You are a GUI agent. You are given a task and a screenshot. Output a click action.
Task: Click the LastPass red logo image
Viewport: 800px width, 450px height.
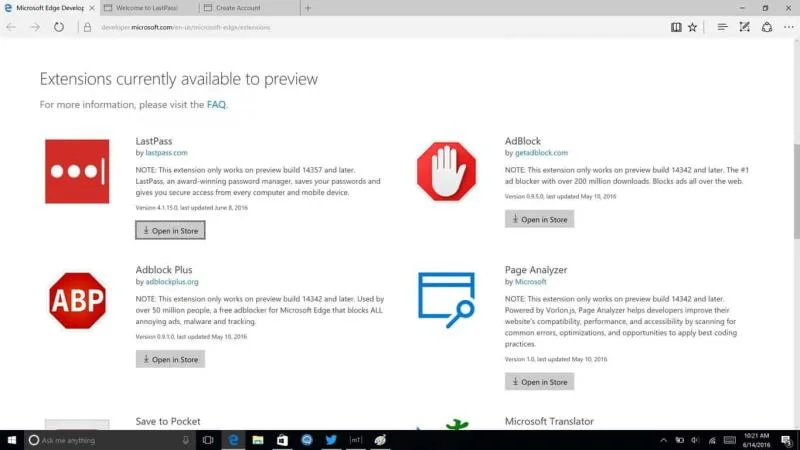(x=77, y=171)
